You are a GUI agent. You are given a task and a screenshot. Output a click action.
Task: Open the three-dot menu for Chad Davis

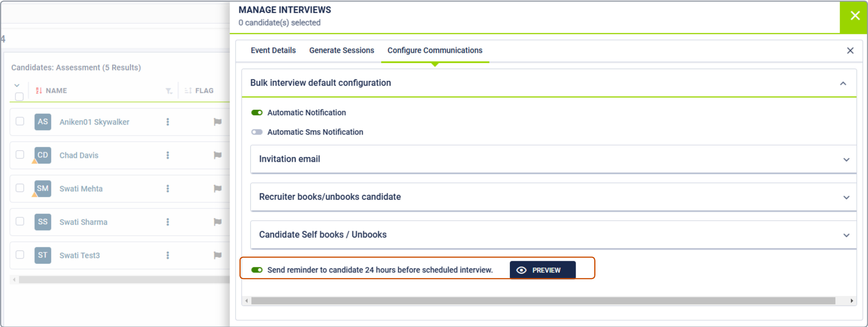coord(167,155)
